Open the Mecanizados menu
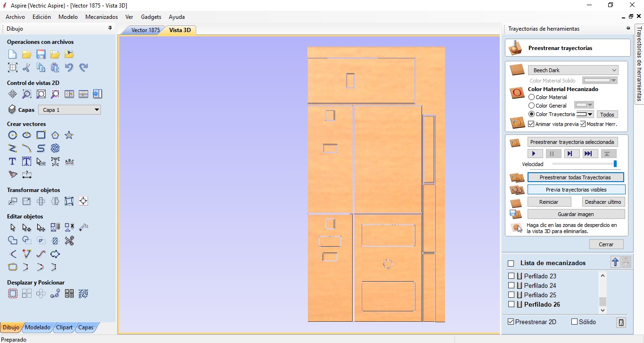This screenshot has width=644, height=343. 101,17
